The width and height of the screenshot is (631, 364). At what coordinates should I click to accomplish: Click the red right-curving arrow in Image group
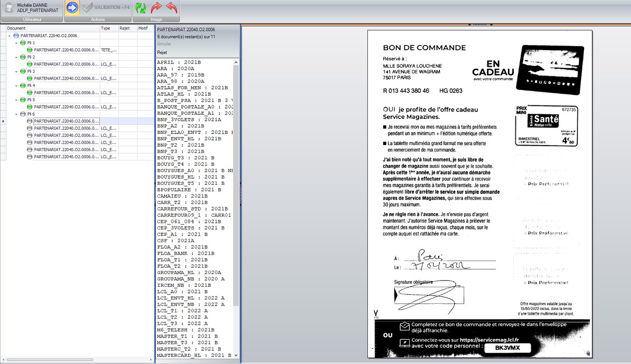click(156, 7)
